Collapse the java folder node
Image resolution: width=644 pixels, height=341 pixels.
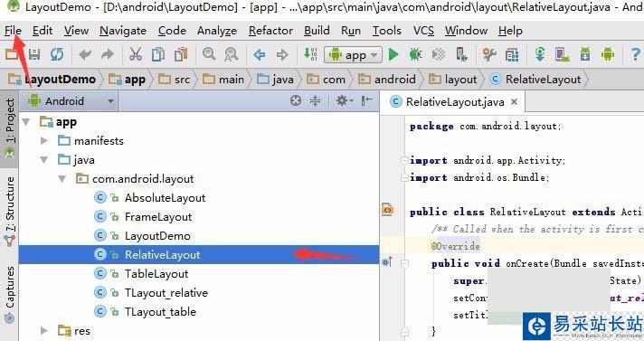click(x=44, y=160)
